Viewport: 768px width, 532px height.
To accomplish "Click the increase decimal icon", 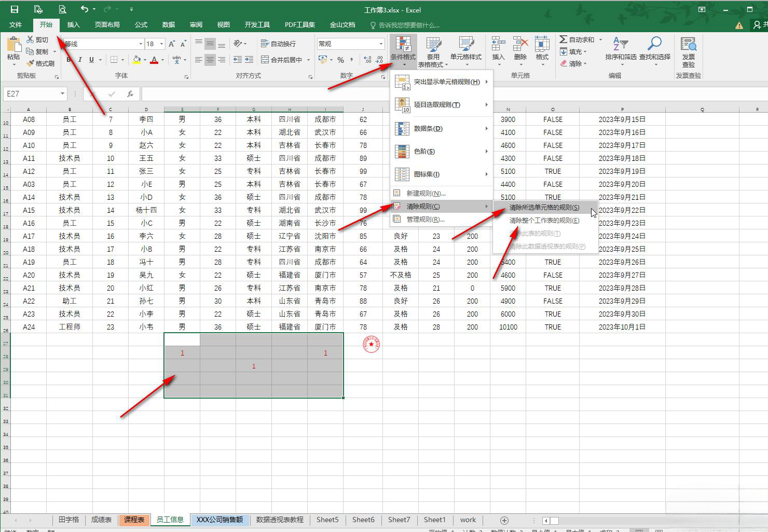I will [368, 60].
